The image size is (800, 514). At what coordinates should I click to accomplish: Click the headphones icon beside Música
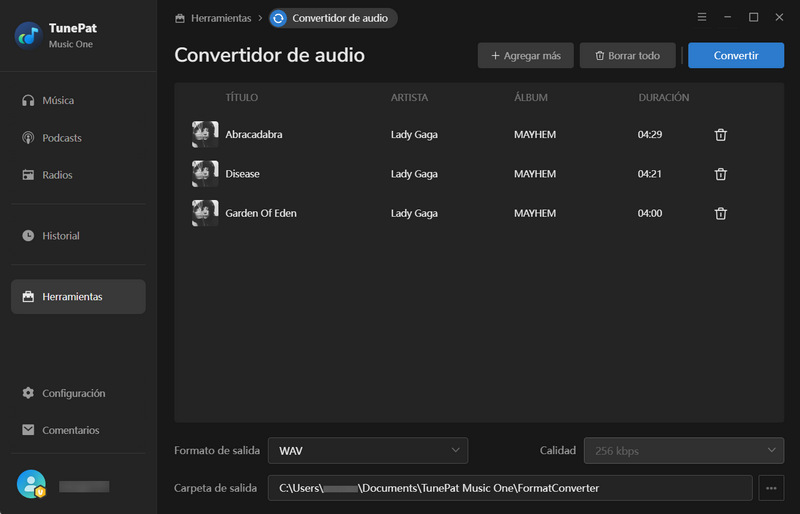point(28,101)
